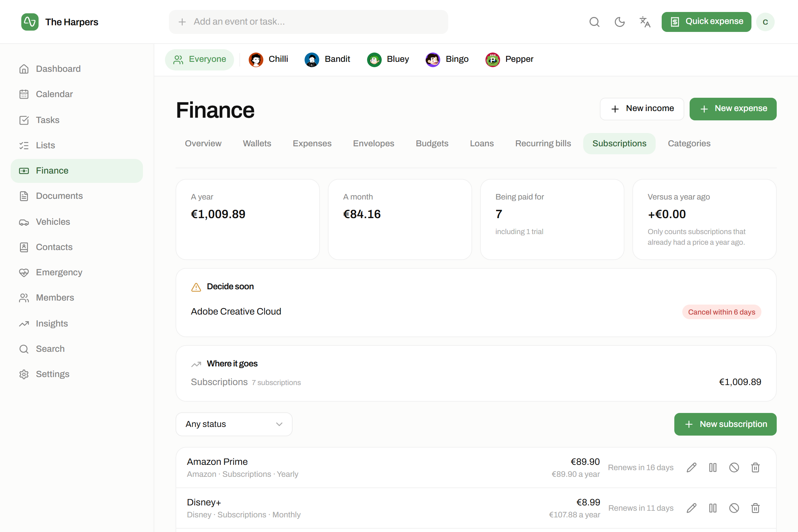Select the Envelopes tab

click(x=373, y=144)
